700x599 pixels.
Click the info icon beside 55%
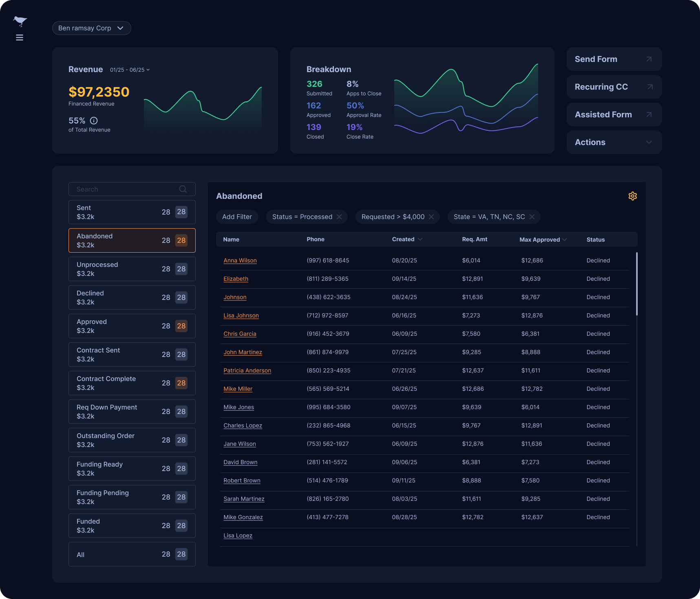94,121
